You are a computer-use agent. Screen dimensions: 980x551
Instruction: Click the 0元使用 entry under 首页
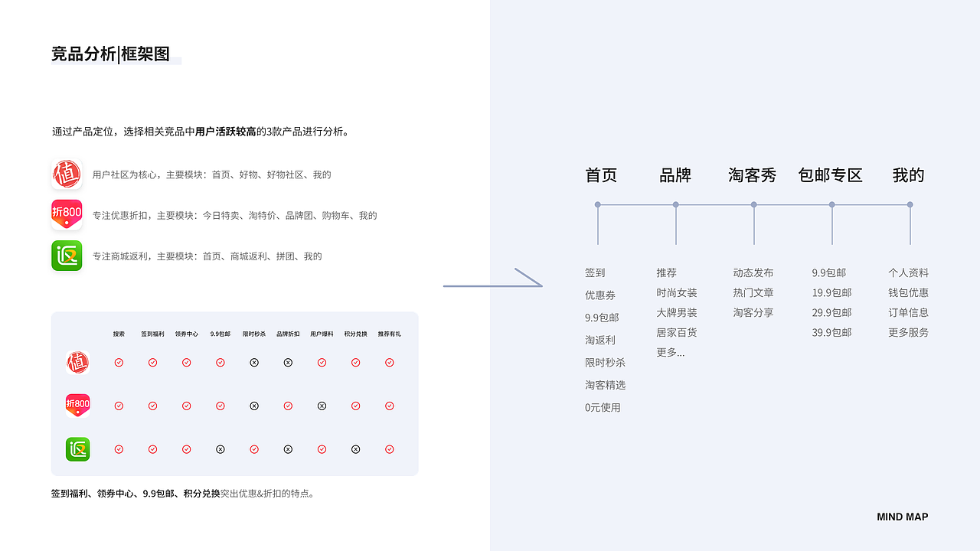[602, 407]
